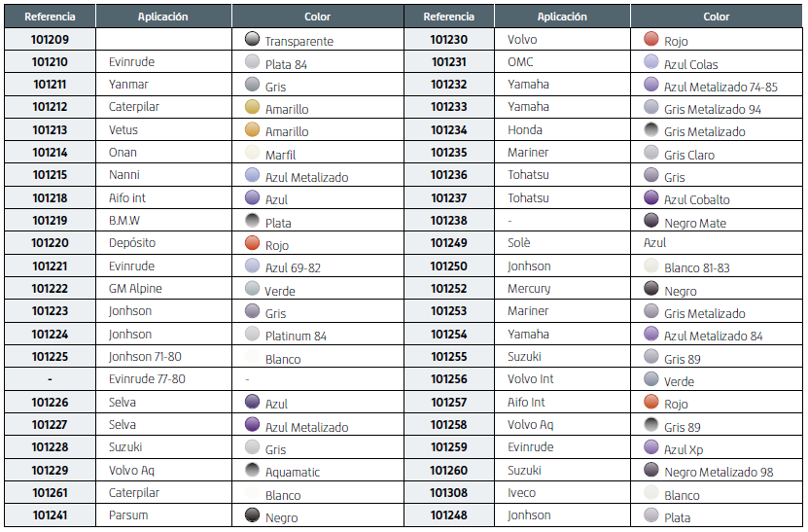
Task: Select the Blanco 81-83 swatch
Action: point(651,266)
